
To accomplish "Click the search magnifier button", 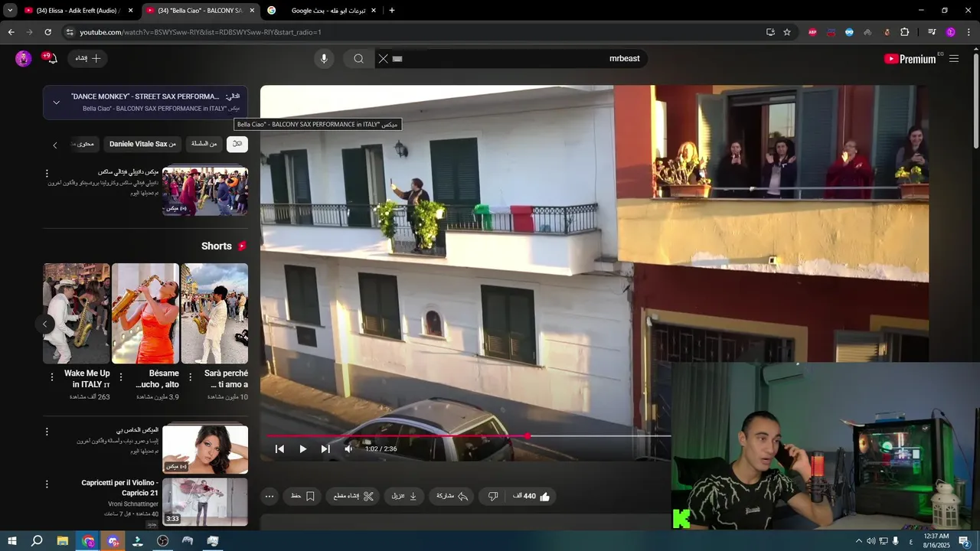I will 358,59.
